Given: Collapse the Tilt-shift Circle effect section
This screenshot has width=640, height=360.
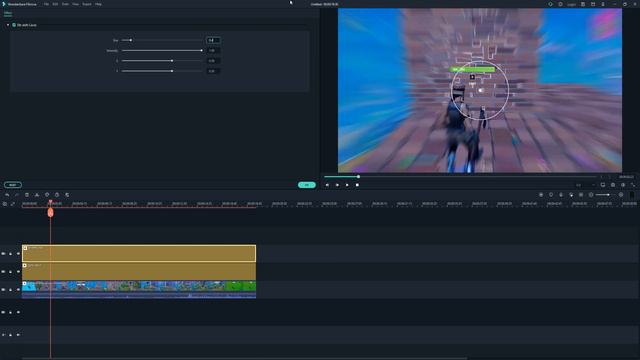Looking at the screenshot, I should (x=8, y=25).
